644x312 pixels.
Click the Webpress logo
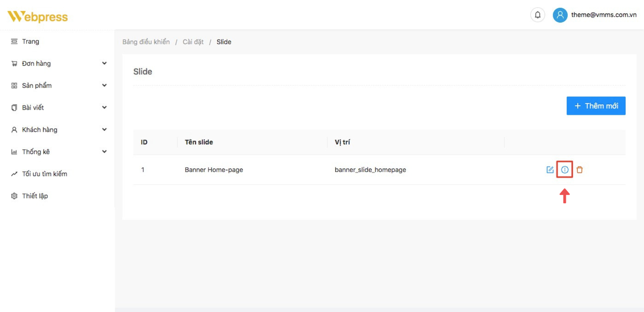click(38, 16)
